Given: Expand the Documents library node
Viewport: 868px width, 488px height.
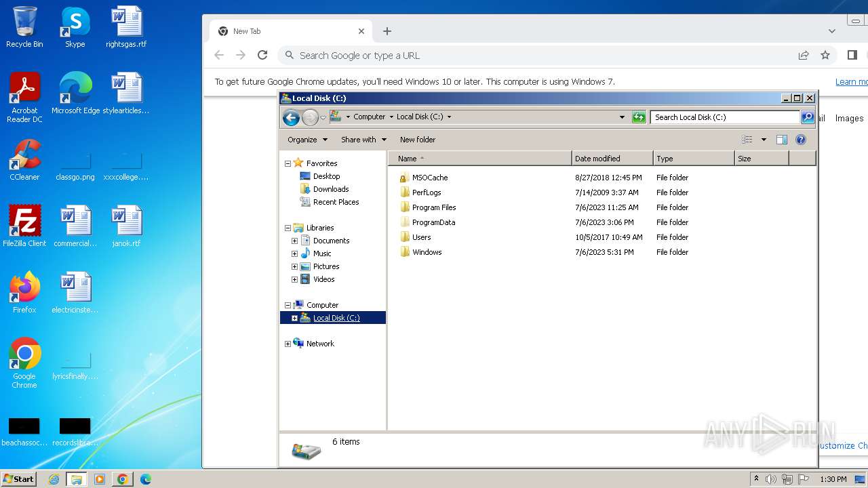Looking at the screenshot, I should tap(294, 241).
